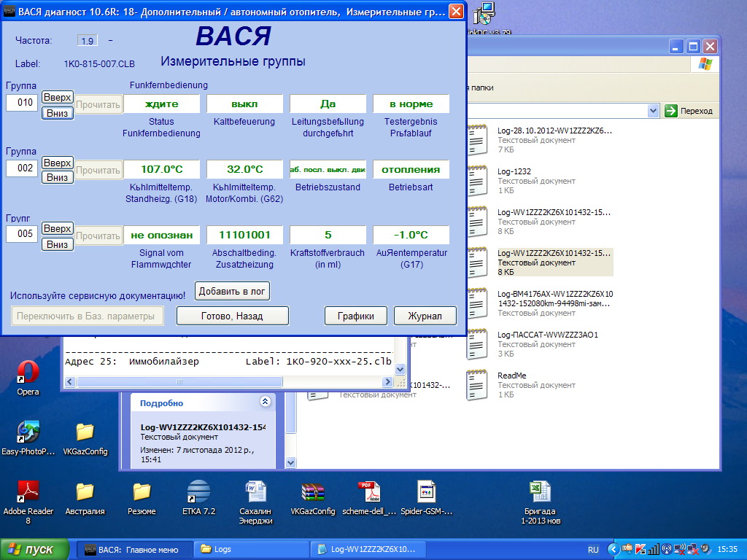The image size is (747, 560).
Task: Expand the Explorer address bar dropdown
Action: click(x=653, y=111)
